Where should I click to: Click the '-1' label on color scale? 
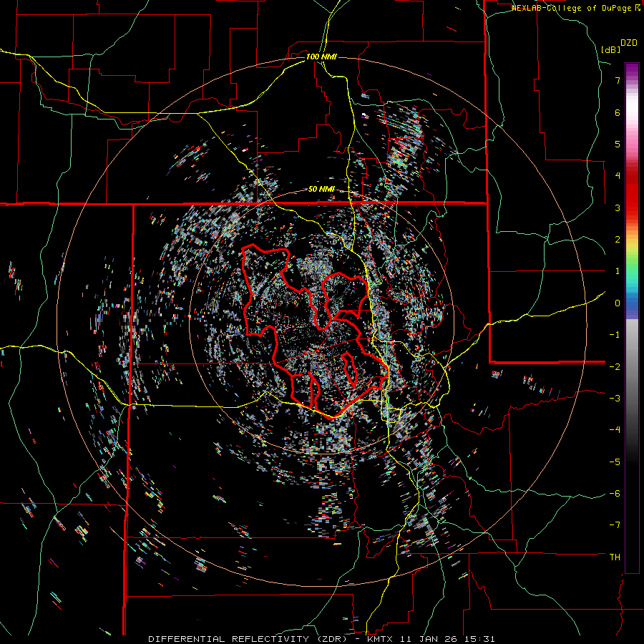click(615, 335)
